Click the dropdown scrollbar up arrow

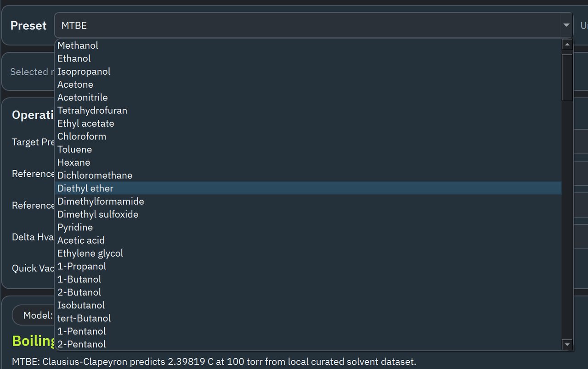(x=567, y=44)
